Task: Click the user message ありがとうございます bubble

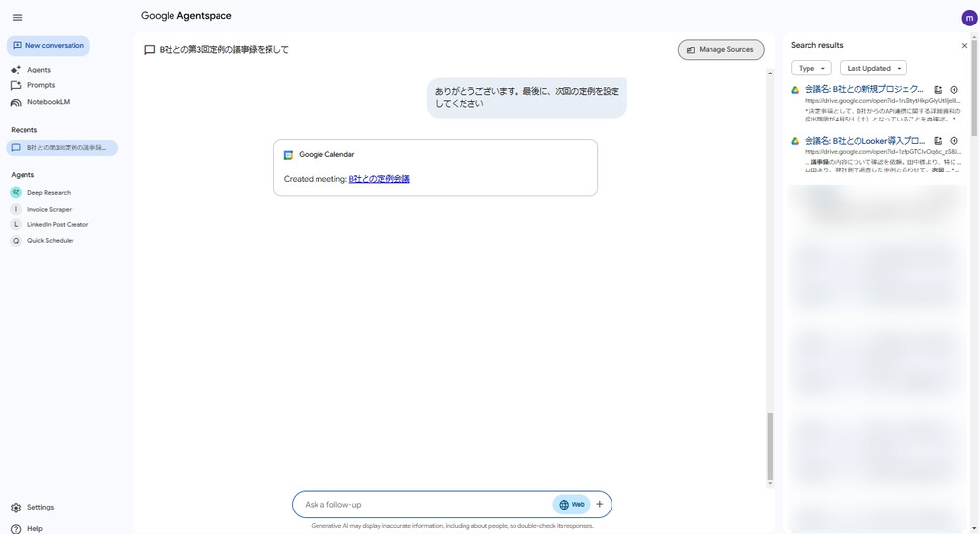Action: pos(527,97)
